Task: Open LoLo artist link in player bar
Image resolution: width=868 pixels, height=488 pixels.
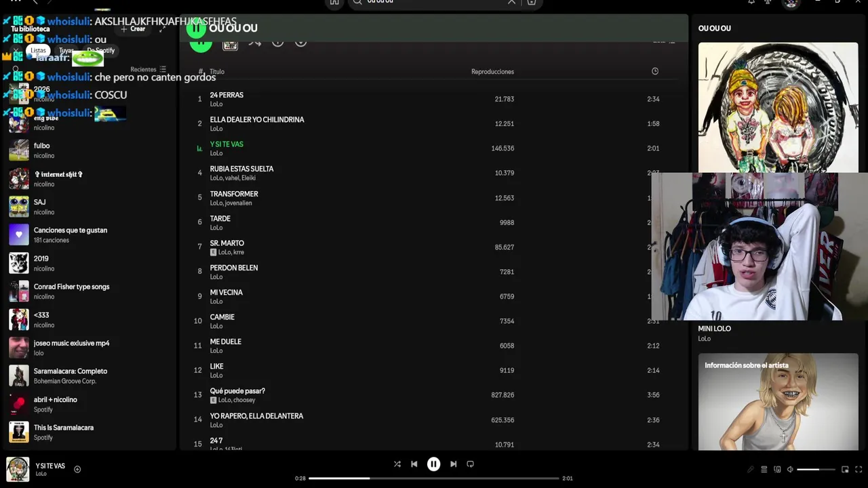Action: [41, 474]
